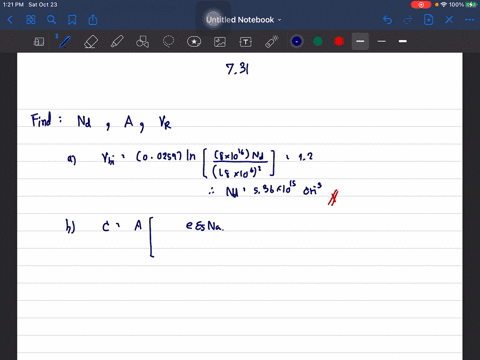This screenshot has width=480, height=360.
Task: Open the share and export menu
Action: coord(93,20)
